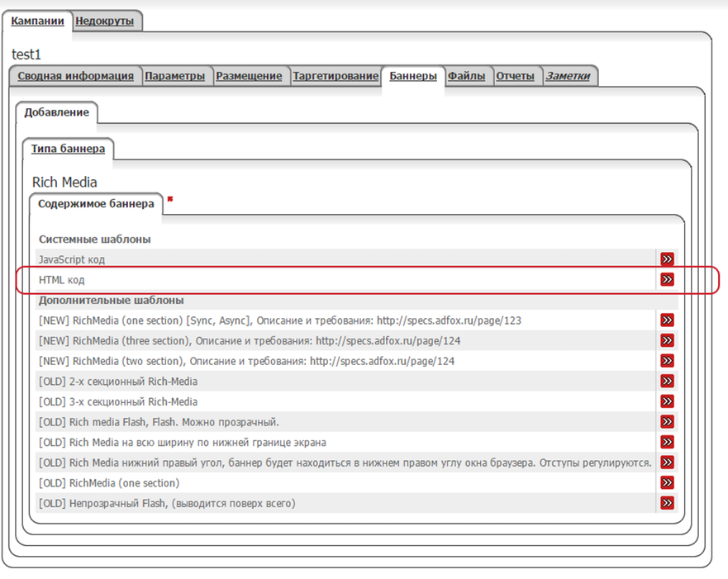Click arrow icon for Rich Media на всю ширину
Viewport: 728px width, 579px height.
pyautogui.click(x=667, y=442)
